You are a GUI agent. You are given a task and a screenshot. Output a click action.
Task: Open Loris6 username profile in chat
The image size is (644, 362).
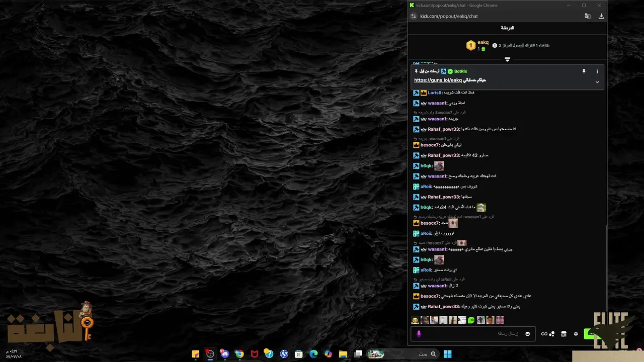pos(435,93)
